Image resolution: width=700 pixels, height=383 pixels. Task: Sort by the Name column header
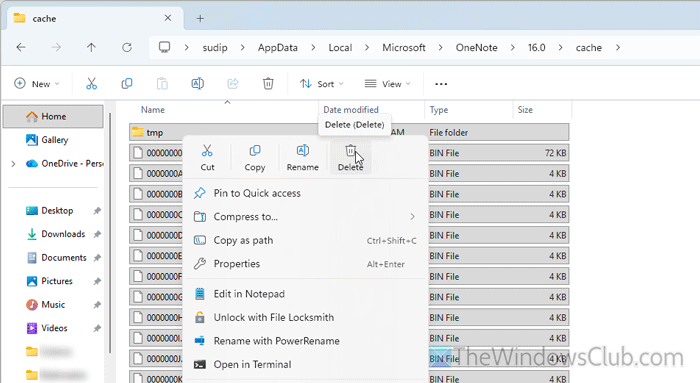[153, 110]
